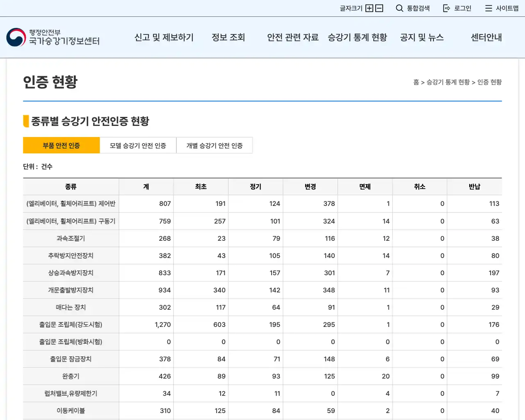Click 반납 value 197
Image resolution: width=525 pixels, height=420 pixels.
coord(494,273)
